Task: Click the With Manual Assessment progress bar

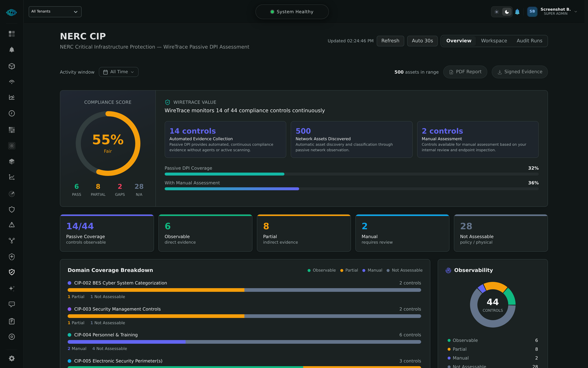Action: tap(352, 189)
